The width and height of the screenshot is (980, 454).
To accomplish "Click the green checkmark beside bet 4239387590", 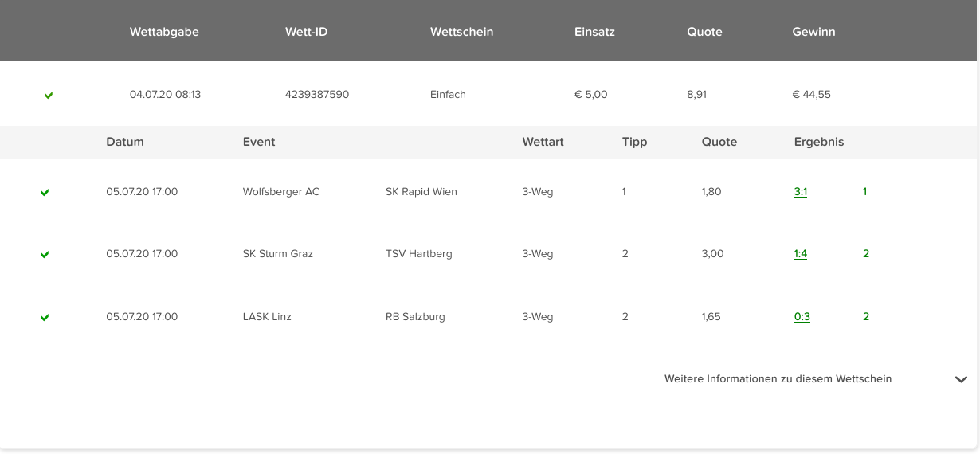I will 49,96.
